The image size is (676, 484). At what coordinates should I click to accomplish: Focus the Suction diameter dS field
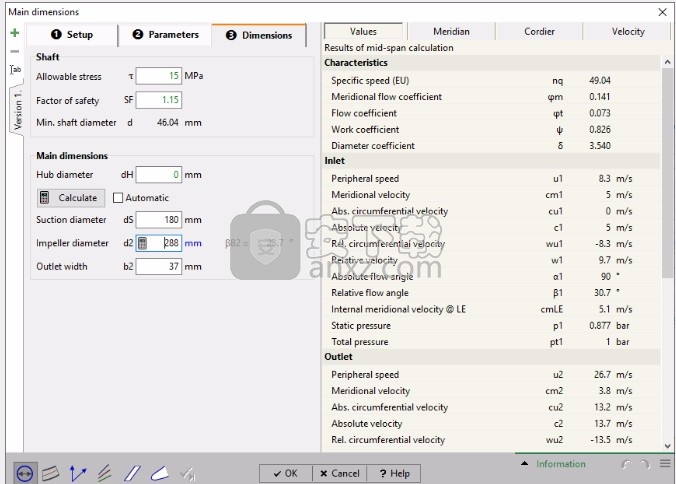[159, 220]
